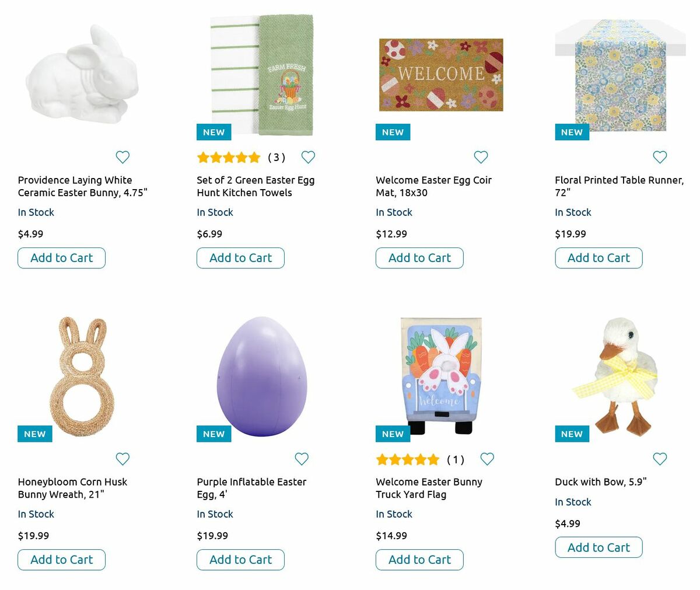Open the Bunny Truck Yard Flag image
The image size is (700, 590).
[441, 376]
